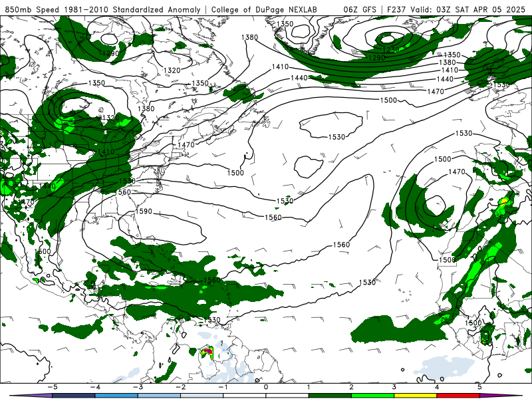Viewport: 532px width, 399px height.
Task: Click the purple arrow swatch beyond 5
Action: [501, 396]
